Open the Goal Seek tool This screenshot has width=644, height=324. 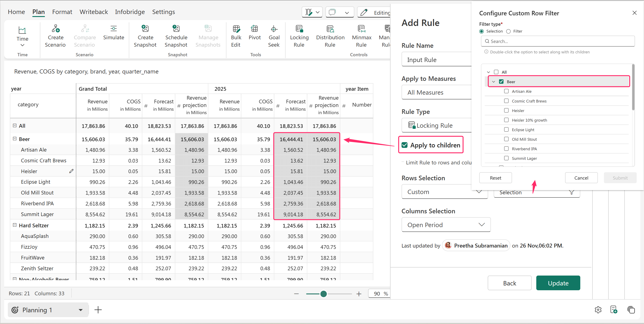[x=274, y=29]
